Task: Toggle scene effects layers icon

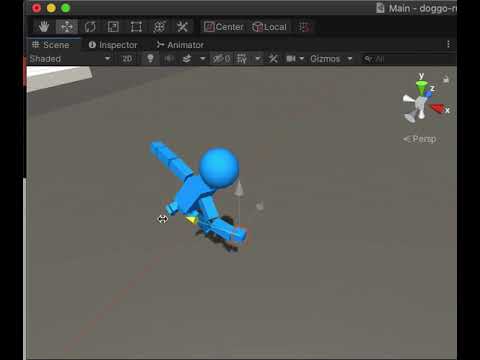Action: [x=187, y=59]
